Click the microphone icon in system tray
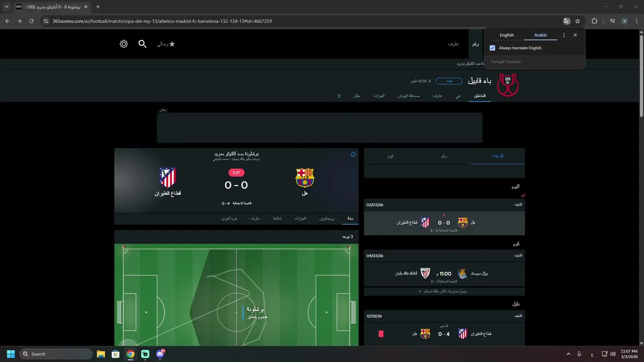Image resolution: width=644 pixels, height=362 pixels. pyautogui.click(x=580, y=354)
